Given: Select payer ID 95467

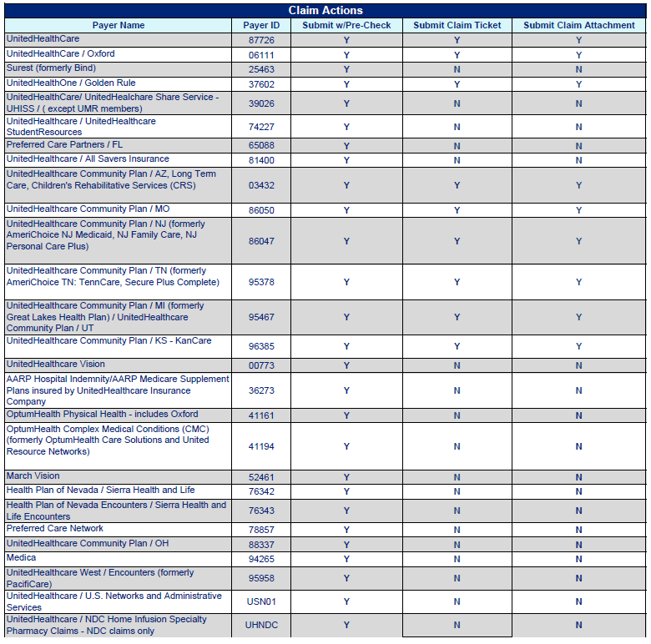Looking at the screenshot, I should 261,317.
